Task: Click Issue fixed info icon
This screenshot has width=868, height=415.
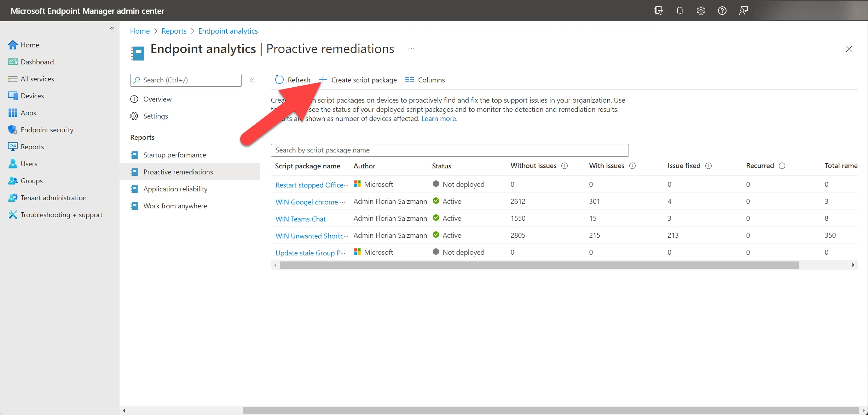Action: pos(708,166)
